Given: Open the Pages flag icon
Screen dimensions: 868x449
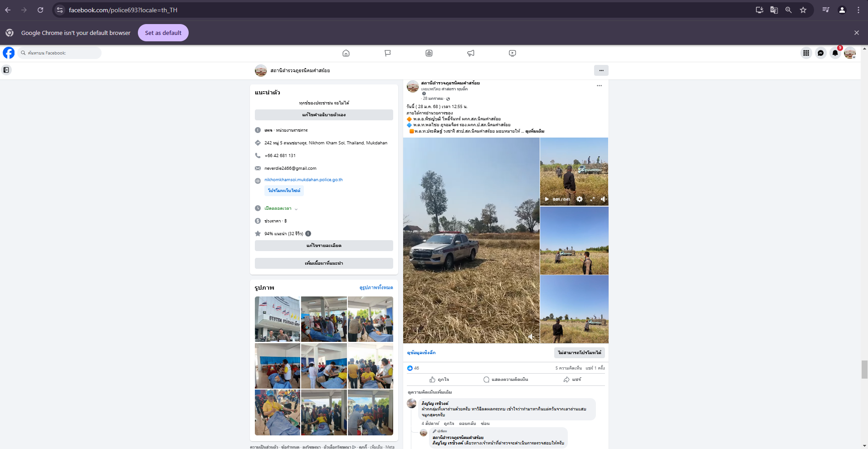Looking at the screenshot, I should tap(387, 53).
